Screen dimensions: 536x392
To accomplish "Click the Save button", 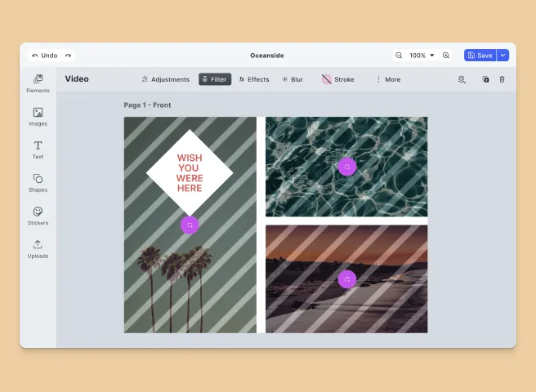I will 480,56.
